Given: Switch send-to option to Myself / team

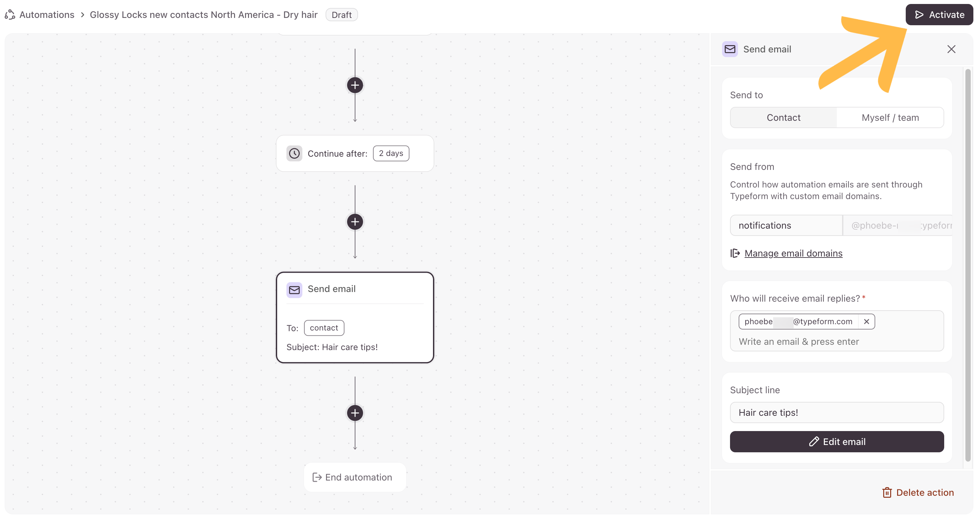Looking at the screenshot, I should 890,118.
